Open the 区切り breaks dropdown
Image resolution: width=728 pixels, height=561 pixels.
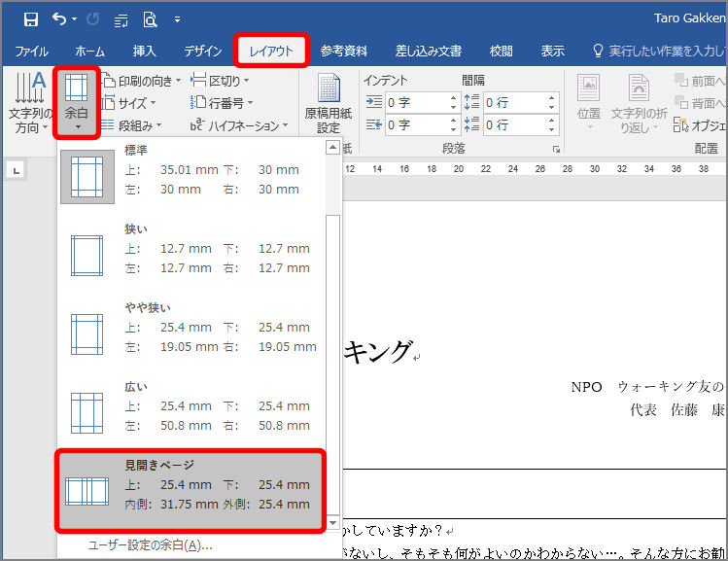click(x=220, y=82)
